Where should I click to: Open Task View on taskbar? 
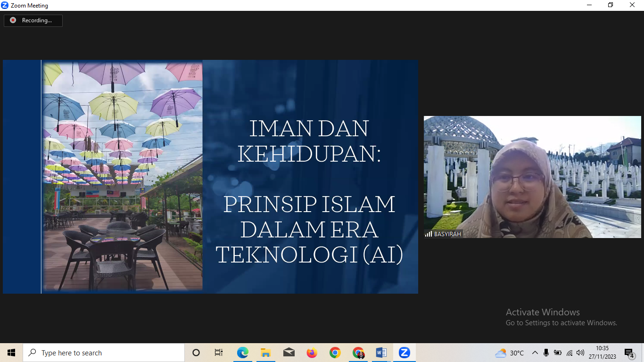[x=219, y=353]
